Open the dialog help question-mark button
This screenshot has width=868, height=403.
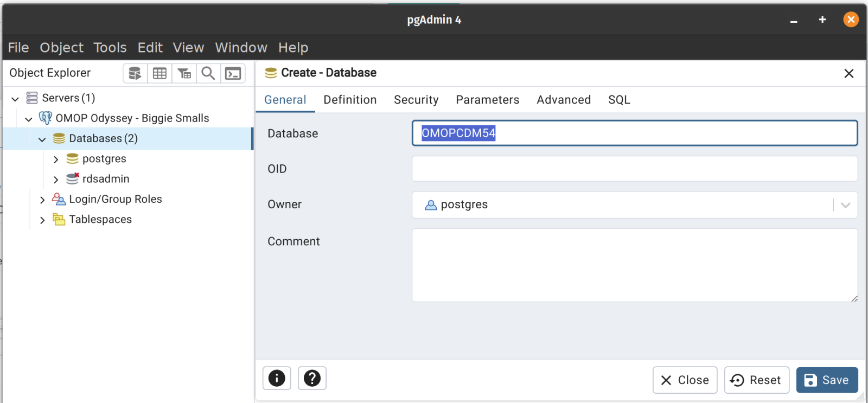pos(312,378)
